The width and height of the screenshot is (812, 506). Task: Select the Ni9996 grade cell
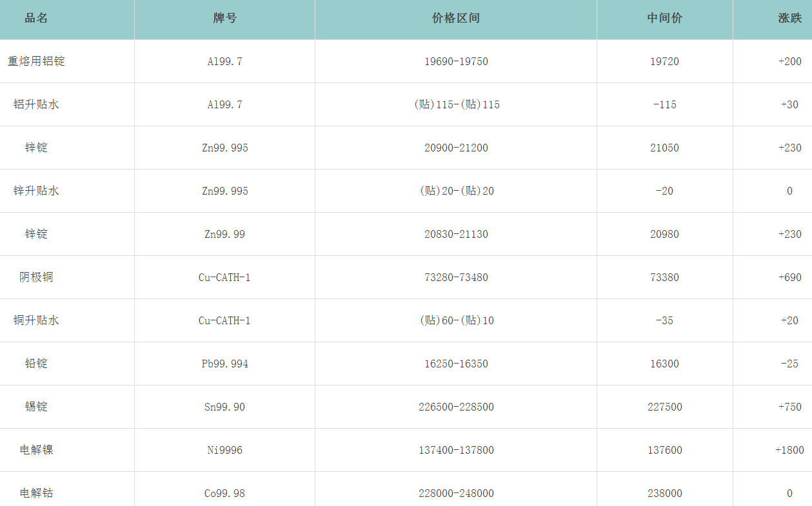click(x=224, y=450)
